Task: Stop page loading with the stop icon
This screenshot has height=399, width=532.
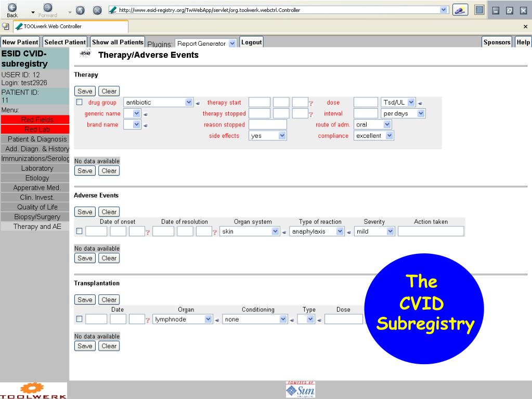Action: pos(97,10)
